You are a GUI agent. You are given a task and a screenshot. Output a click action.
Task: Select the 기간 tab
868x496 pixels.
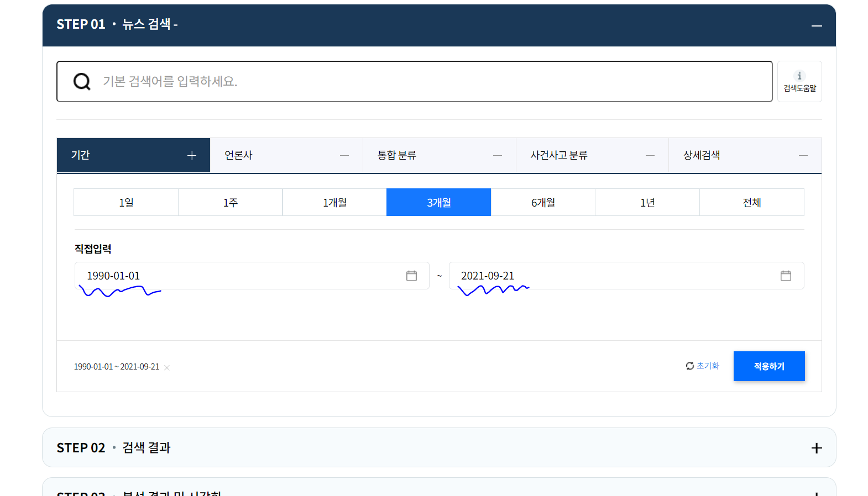[x=133, y=155]
